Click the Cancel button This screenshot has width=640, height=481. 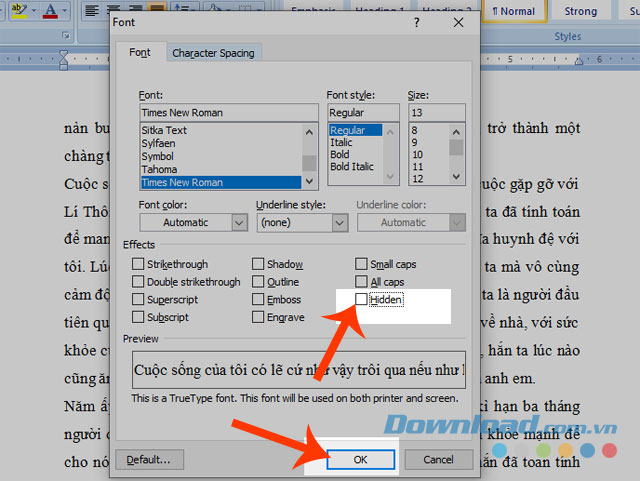pyautogui.click(x=438, y=460)
